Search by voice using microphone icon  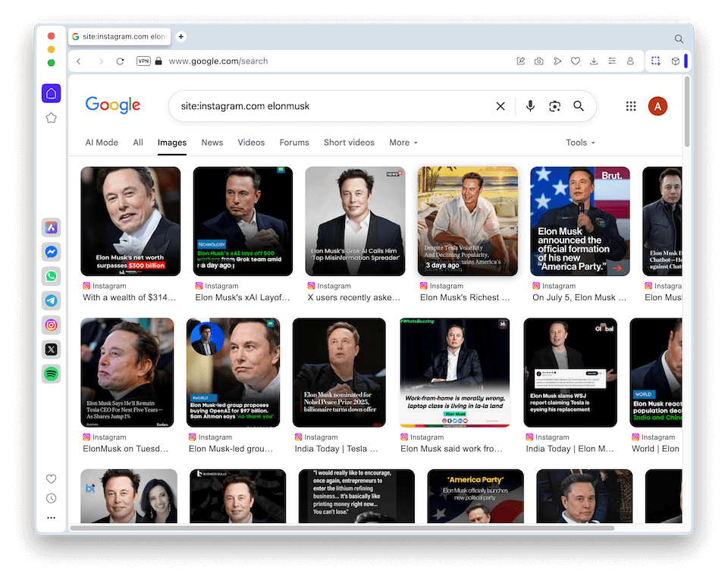pyautogui.click(x=530, y=106)
